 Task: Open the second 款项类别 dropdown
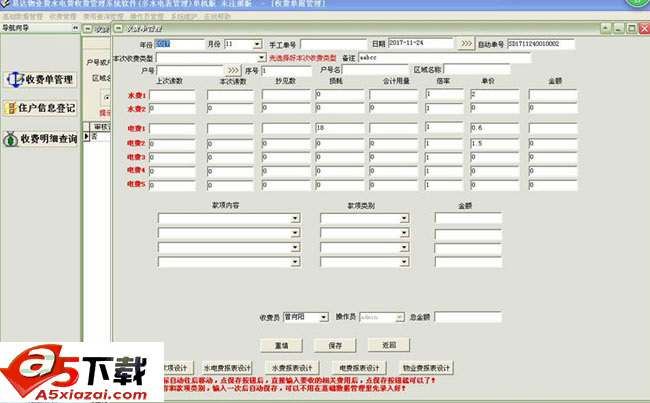tap(404, 233)
